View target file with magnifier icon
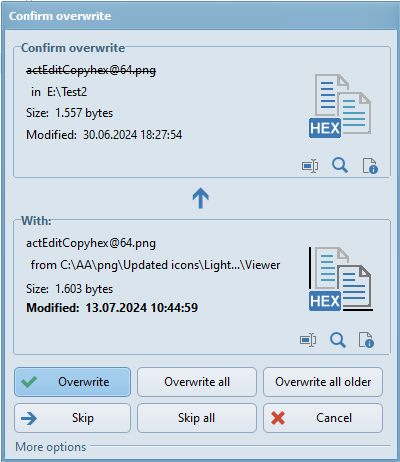Viewport: 400px width, 462px height. point(340,165)
